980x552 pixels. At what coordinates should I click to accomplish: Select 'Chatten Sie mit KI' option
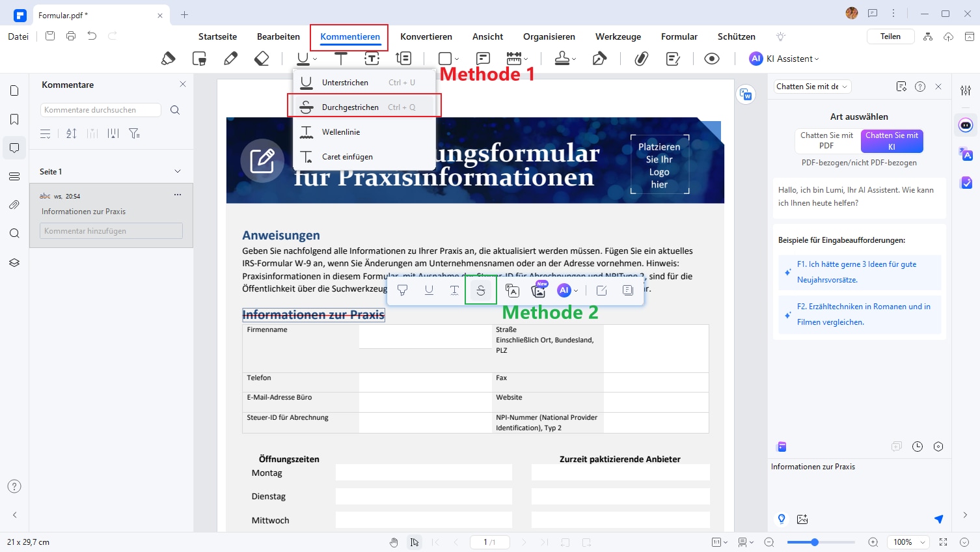click(892, 141)
